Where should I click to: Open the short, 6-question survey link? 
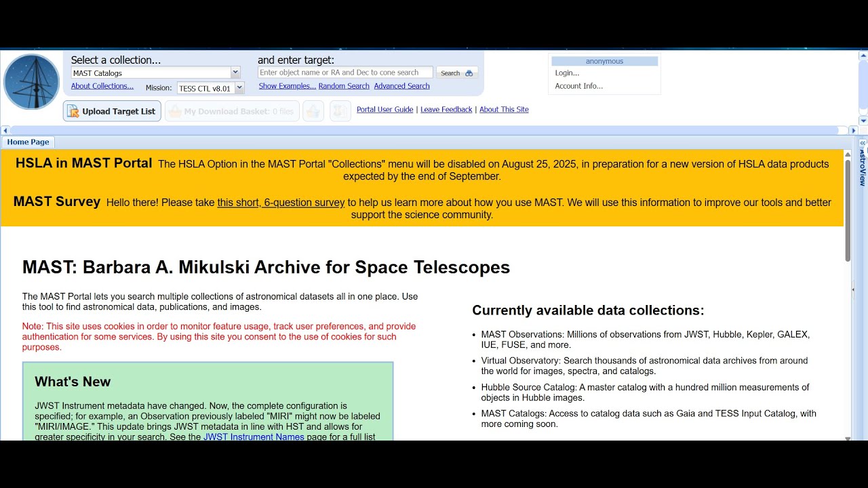[x=281, y=203]
